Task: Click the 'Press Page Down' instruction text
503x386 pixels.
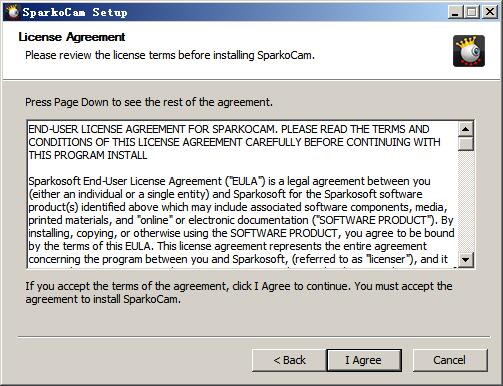Action: click(149, 102)
